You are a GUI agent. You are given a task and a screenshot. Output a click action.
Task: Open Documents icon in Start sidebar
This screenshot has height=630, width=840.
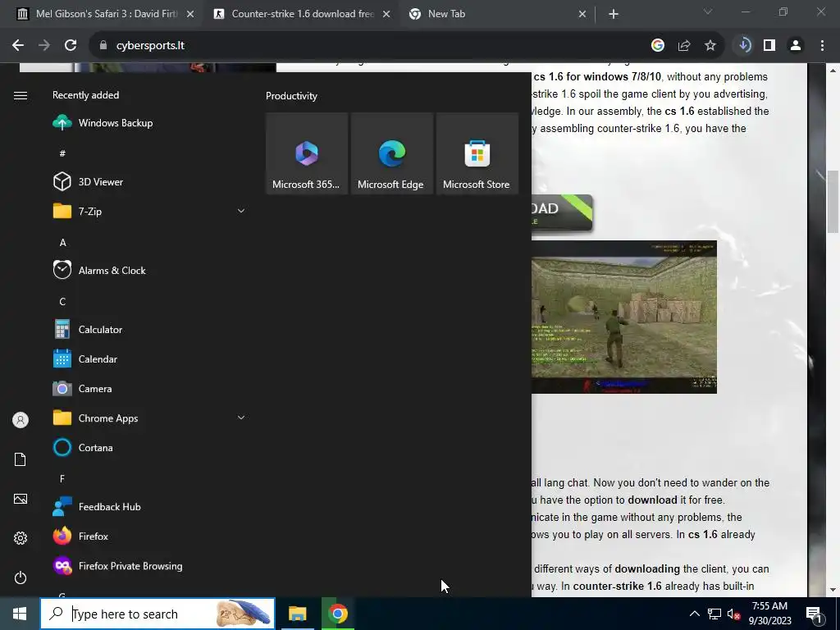pos(21,459)
